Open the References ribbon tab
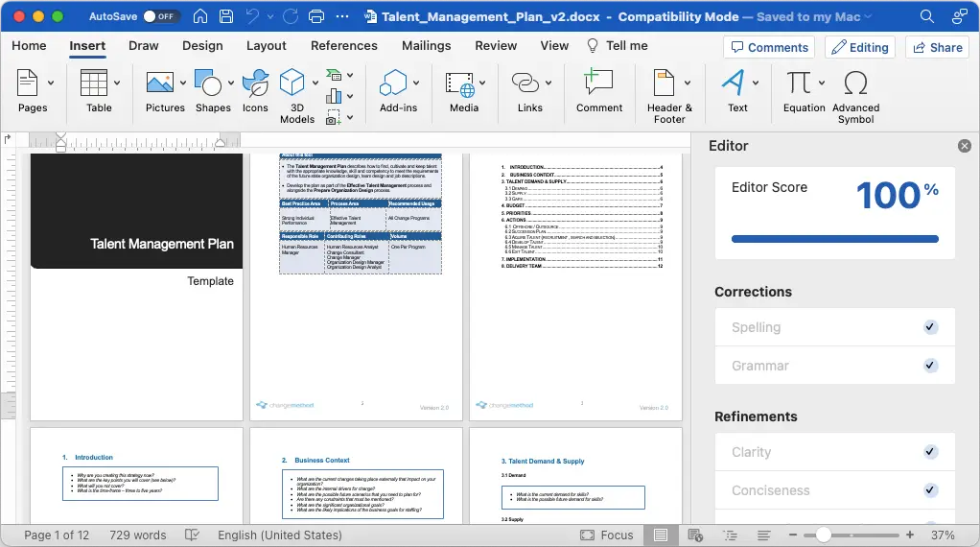The image size is (980, 547). [343, 46]
